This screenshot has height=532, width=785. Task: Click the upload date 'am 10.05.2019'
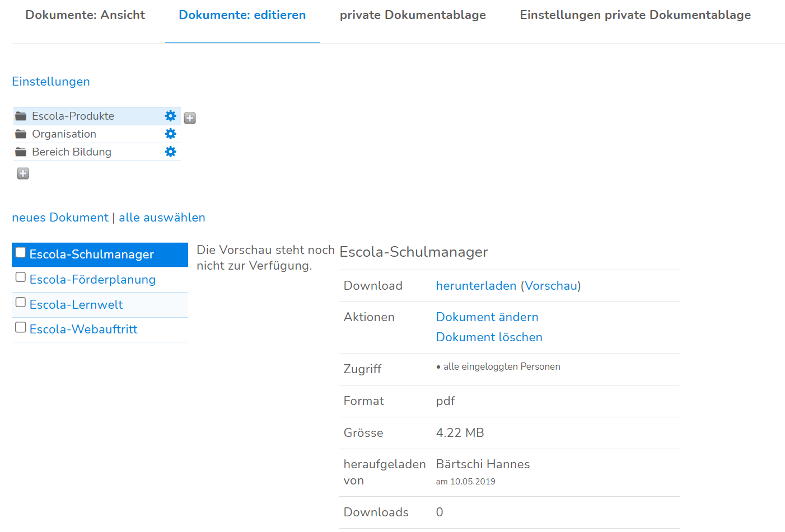coord(466,482)
